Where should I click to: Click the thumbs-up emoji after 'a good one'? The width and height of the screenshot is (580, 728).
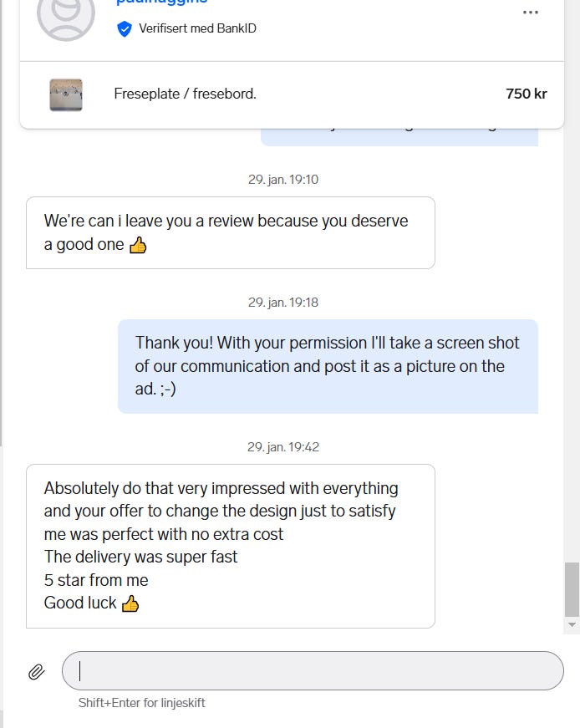pos(138,245)
